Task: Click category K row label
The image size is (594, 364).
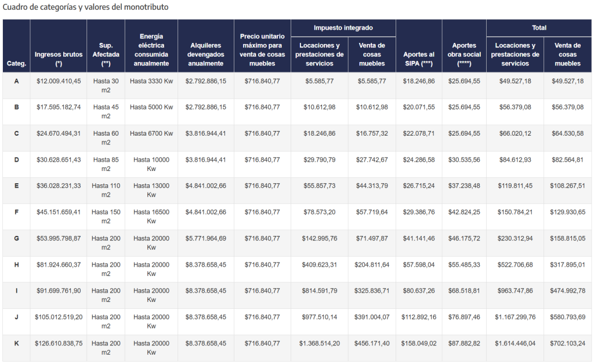Action: click(x=16, y=344)
